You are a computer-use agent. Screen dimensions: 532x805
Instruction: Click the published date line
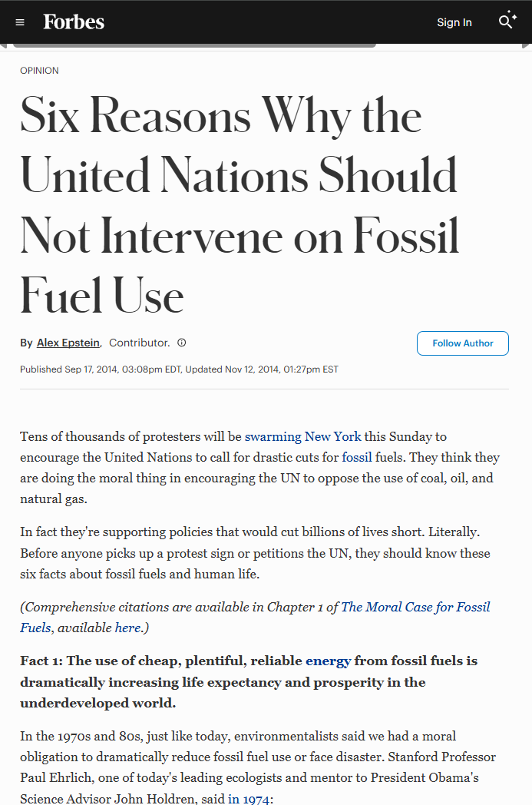pyautogui.click(x=179, y=369)
